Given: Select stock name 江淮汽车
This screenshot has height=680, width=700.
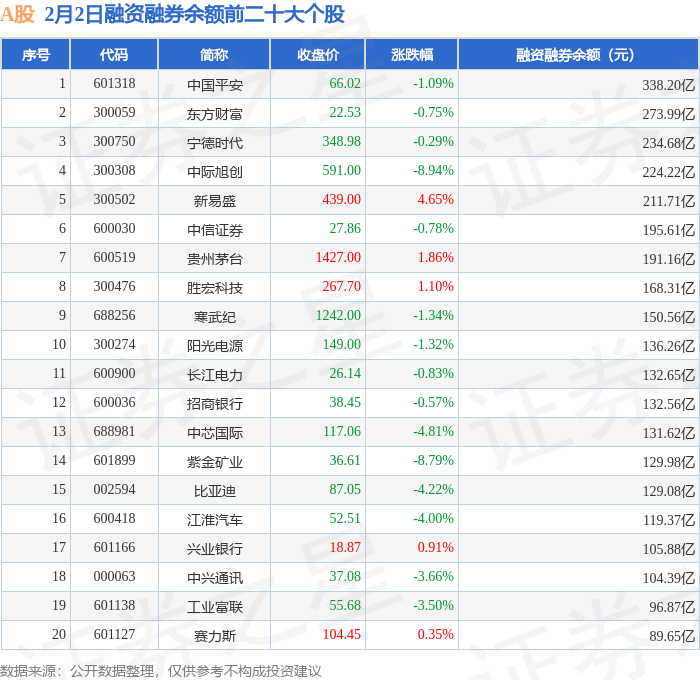Looking at the screenshot, I should coord(215,520).
